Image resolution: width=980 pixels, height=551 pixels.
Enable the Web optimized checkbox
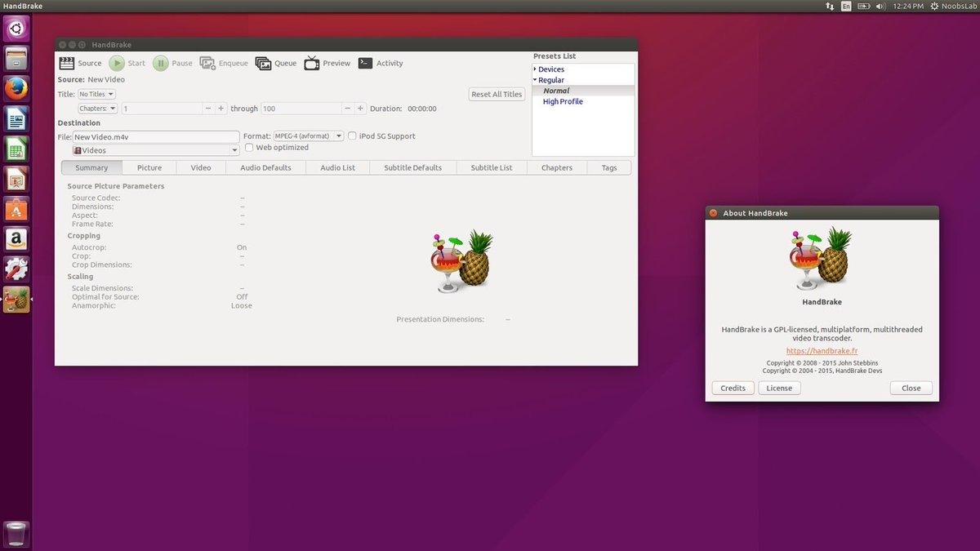click(x=249, y=148)
